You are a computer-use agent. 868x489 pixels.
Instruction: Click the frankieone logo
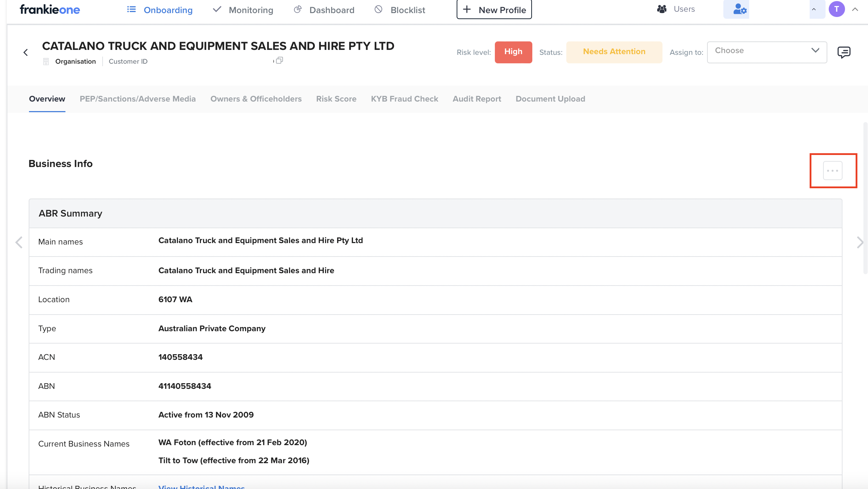point(50,10)
